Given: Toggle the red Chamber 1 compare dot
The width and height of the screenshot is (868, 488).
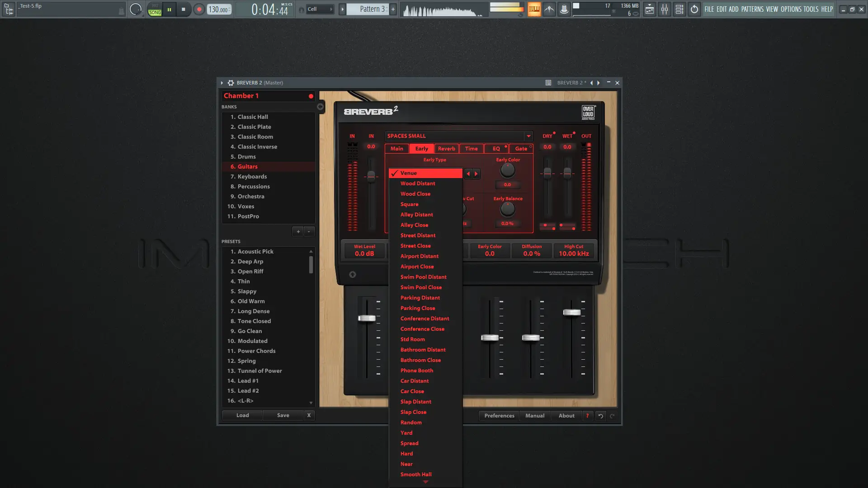Looking at the screenshot, I should pyautogui.click(x=311, y=96).
